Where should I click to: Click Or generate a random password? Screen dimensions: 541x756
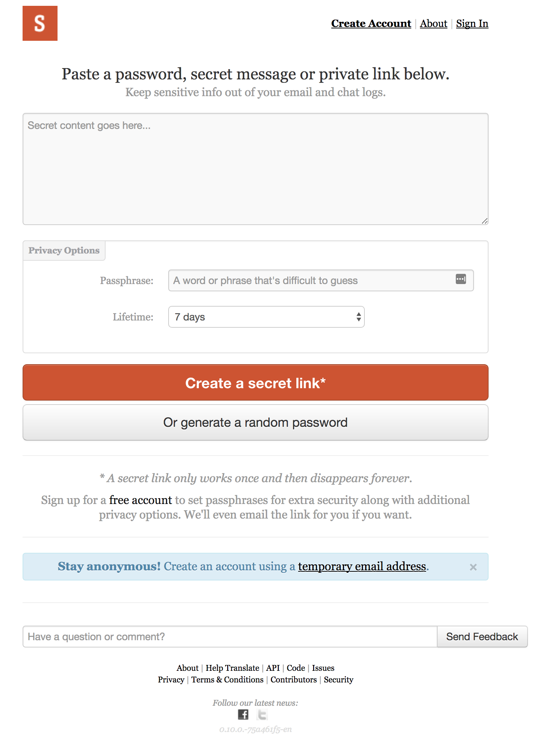pyautogui.click(x=256, y=422)
